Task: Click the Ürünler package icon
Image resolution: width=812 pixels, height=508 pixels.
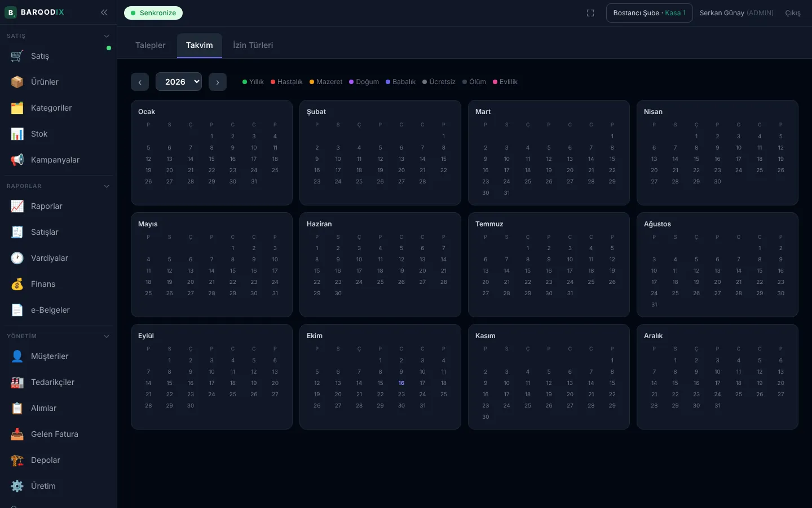Action: pyautogui.click(x=17, y=82)
